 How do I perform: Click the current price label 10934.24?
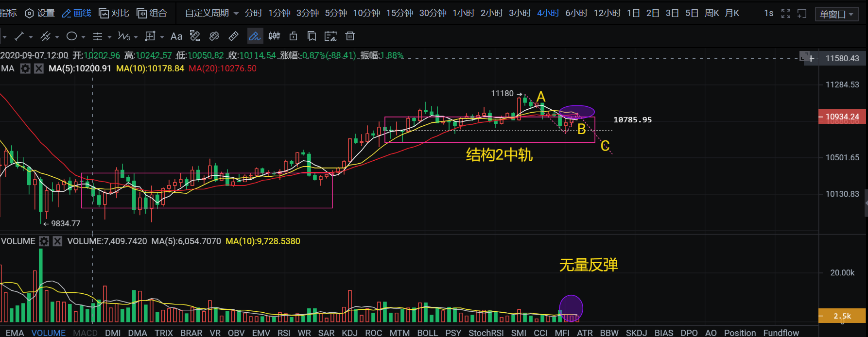click(842, 117)
